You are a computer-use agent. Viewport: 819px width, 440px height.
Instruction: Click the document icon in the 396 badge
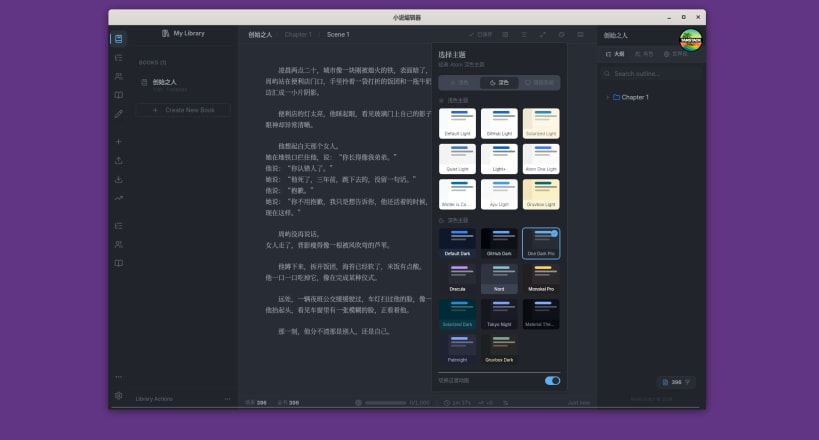point(665,383)
